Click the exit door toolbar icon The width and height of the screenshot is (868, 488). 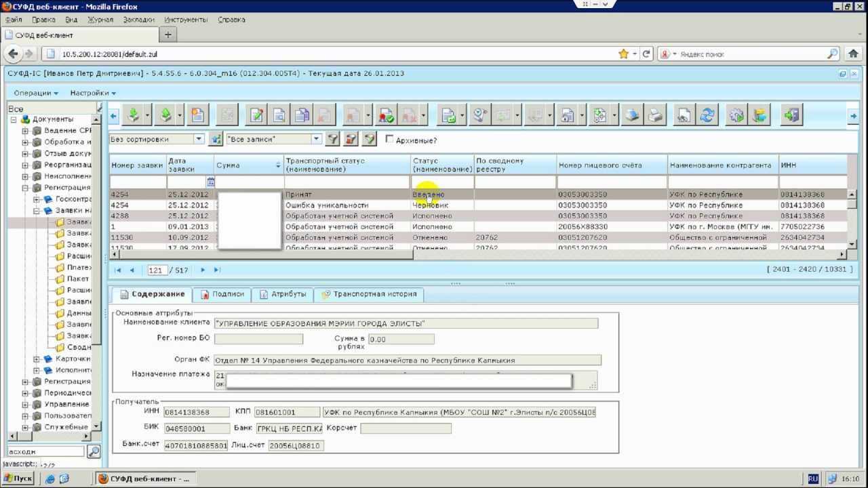click(x=791, y=115)
